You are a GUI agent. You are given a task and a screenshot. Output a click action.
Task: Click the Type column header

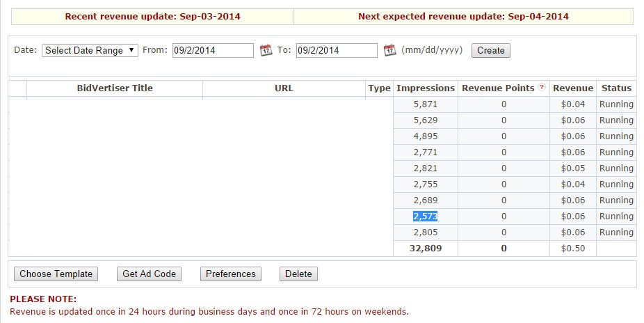coord(379,88)
